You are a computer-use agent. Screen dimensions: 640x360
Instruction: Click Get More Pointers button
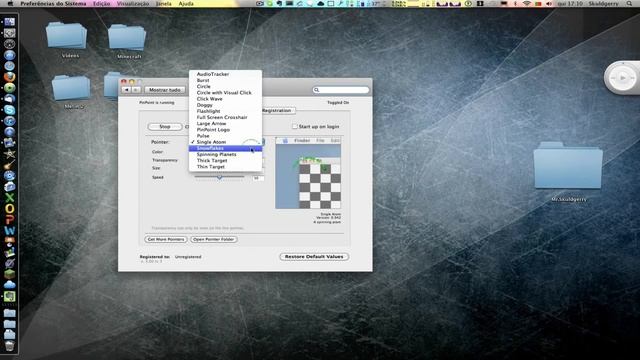[166, 239]
